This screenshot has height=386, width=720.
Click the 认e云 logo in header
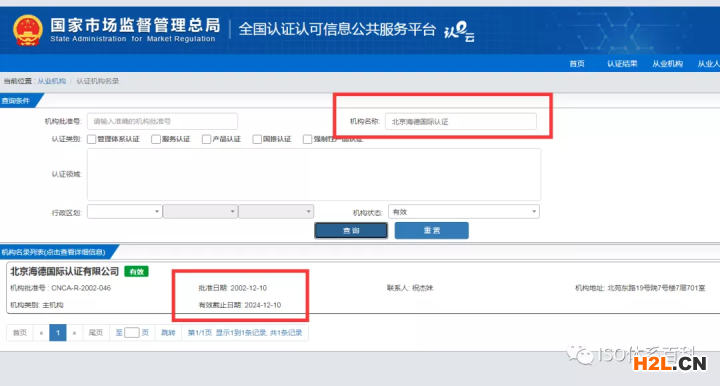pyautogui.click(x=459, y=31)
